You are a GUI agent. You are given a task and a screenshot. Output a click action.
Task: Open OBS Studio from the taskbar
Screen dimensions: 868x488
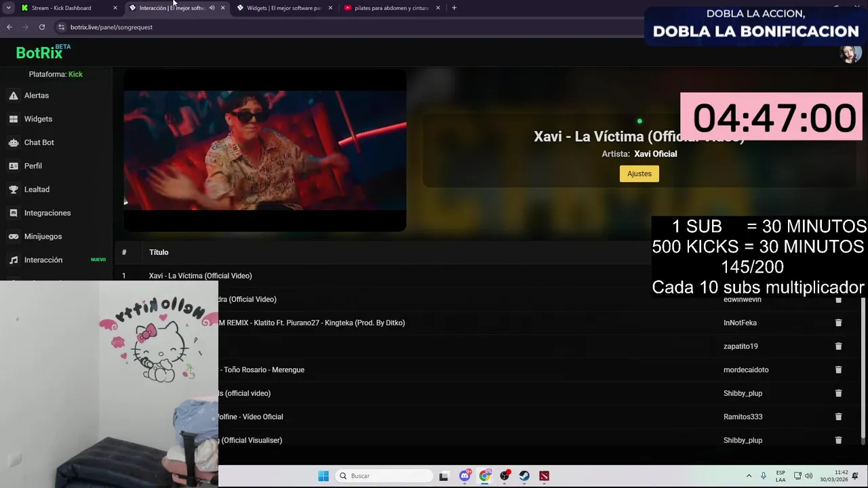(505, 476)
